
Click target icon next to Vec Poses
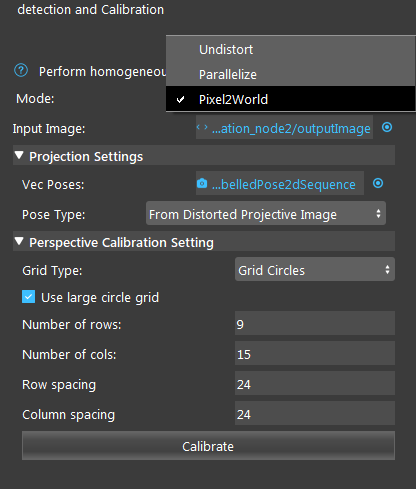click(378, 183)
